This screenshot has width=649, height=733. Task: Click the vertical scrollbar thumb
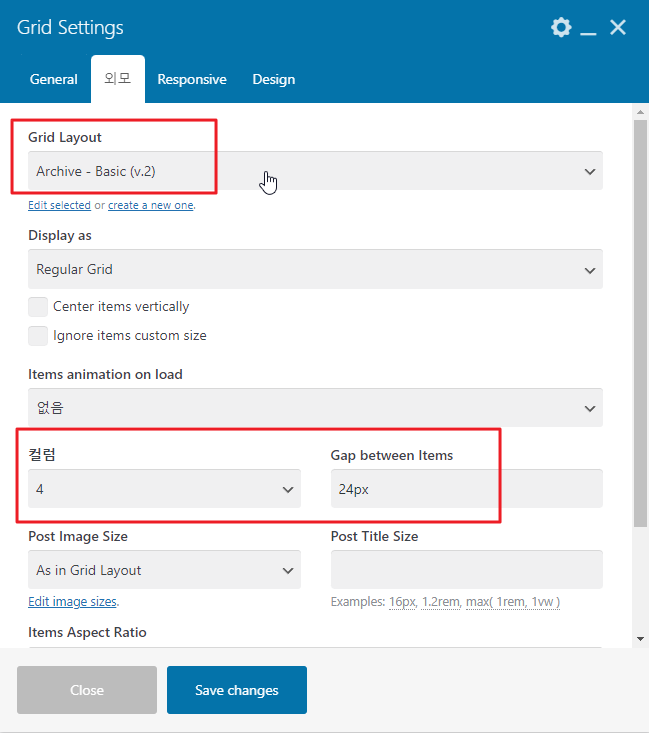[x=641, y=323]
